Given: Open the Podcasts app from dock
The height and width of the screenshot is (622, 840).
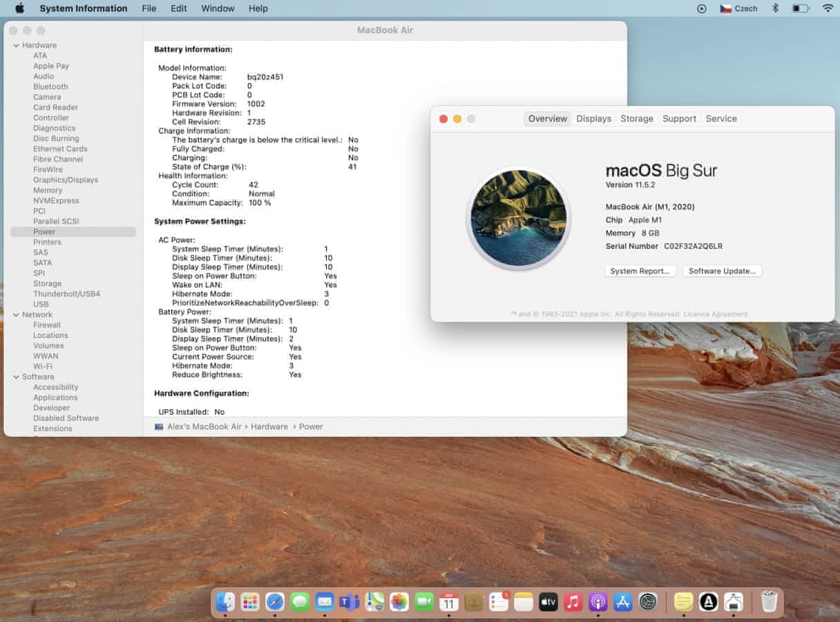Looking at the screenshot, I should pyautogui.click(x=598, y=602).
